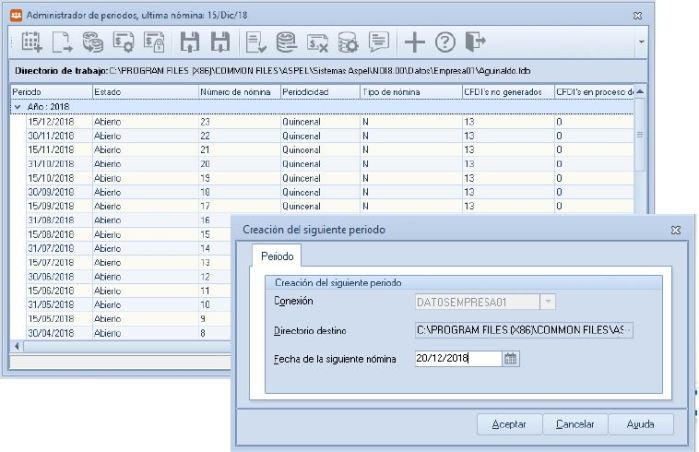
Task: Click the first floppy disk save icon
Action: [x=189, y=43]
